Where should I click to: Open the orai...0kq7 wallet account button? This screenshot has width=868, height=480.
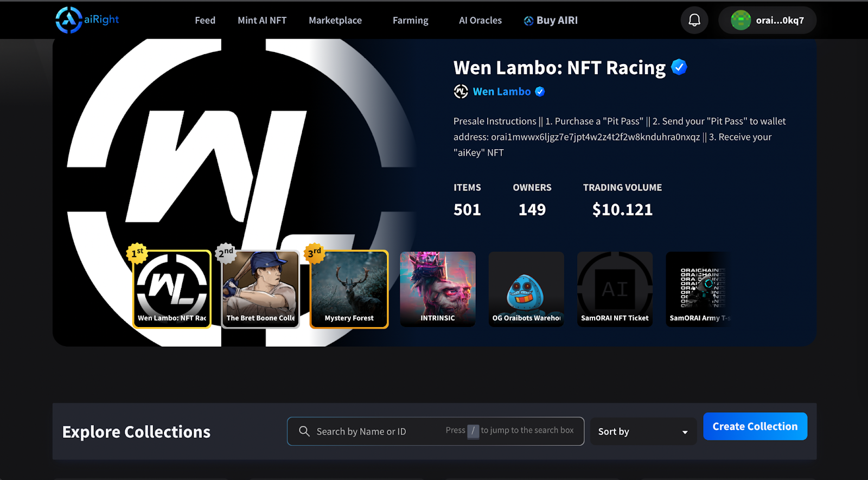coord(767,20)
